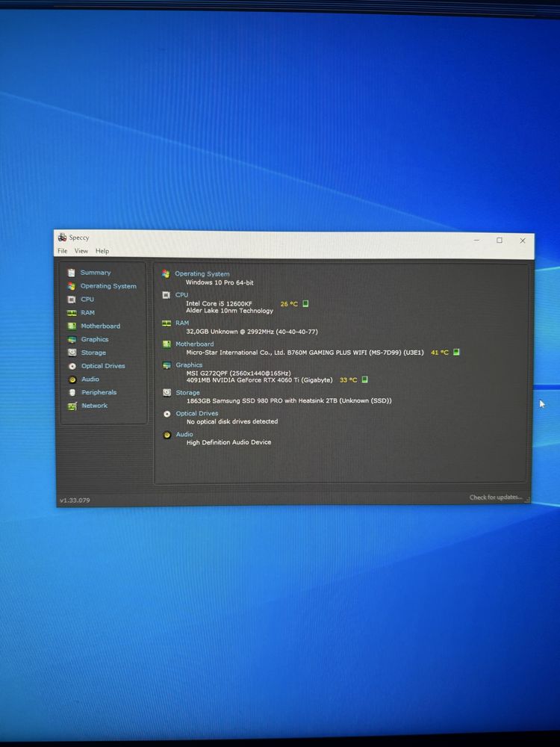Viewport: 560px width, 747px height.
Task: Click the Check for updates link
Action: coord(496,498)
